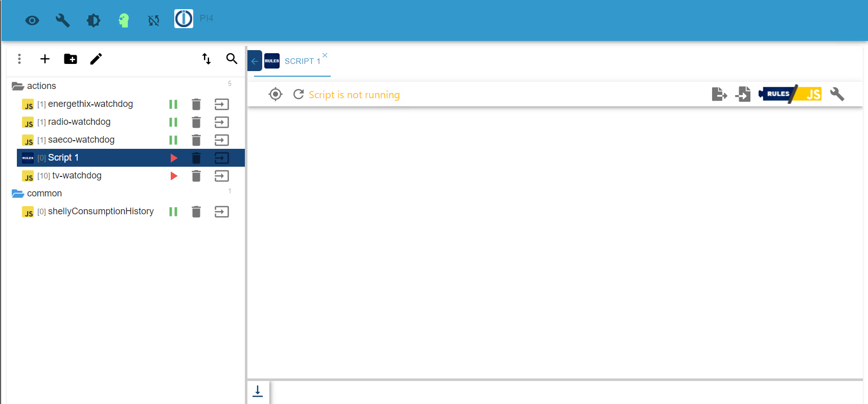Export the rules script
The width and height of the screenshot is (868, 404).
[719, 94]
